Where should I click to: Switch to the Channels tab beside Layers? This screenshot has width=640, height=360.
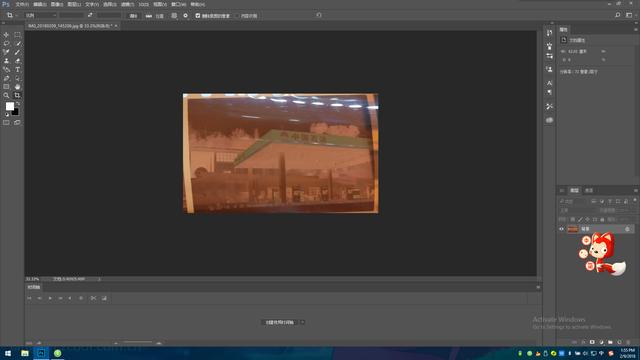click(589, 191)
